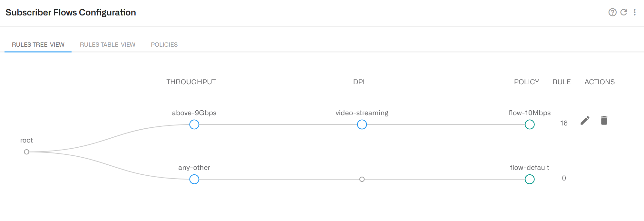Viewport: 644px width, 221px height.
Task: Select the flow-default policy node circle
Action: pyautogui.click(x=530, y=179)
